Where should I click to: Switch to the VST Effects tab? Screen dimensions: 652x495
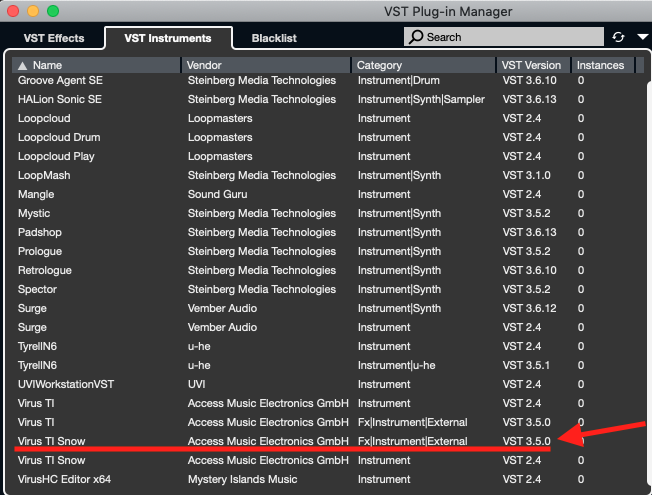54,38
